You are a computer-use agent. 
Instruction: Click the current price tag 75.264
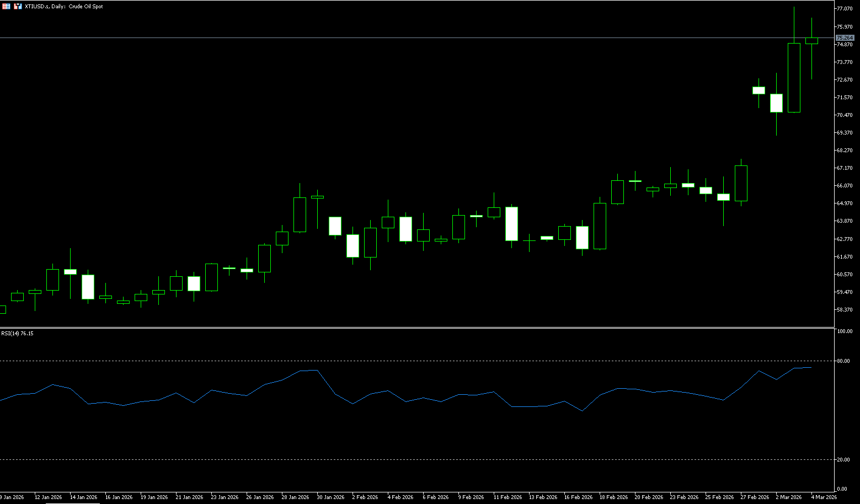(x=845, y=38)
